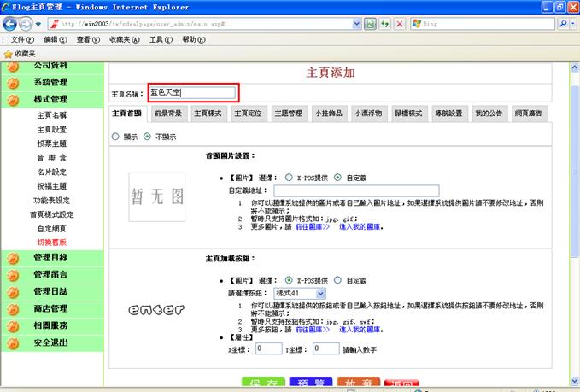This screenshot has height=392, width=580.
Task: Click the icon beside 商店管理
Action: click(x=13, y=308)
